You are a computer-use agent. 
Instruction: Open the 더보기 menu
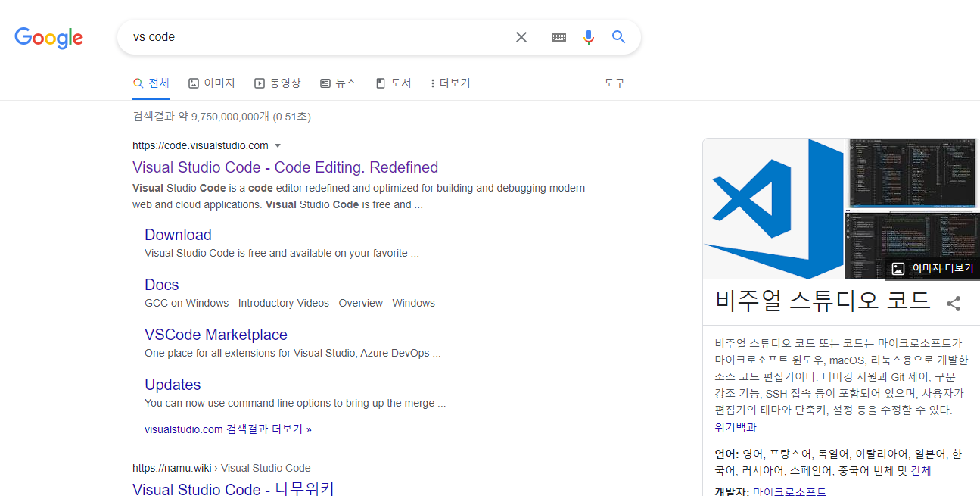(x=450, y=83)
